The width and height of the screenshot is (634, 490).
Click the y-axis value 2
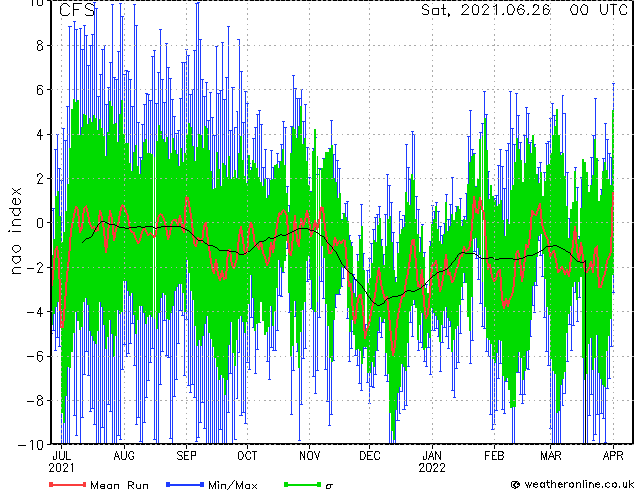tap(40, 179)
